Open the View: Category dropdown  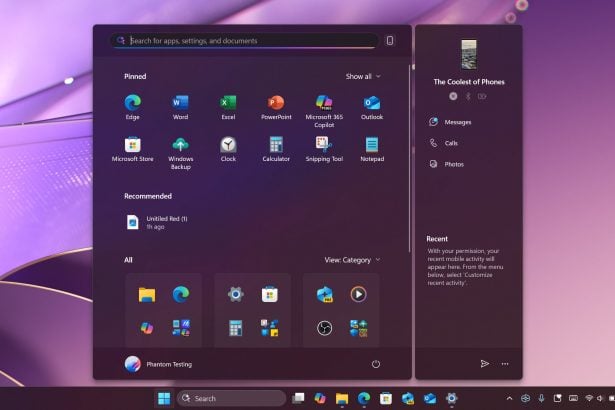click(352, 260)
